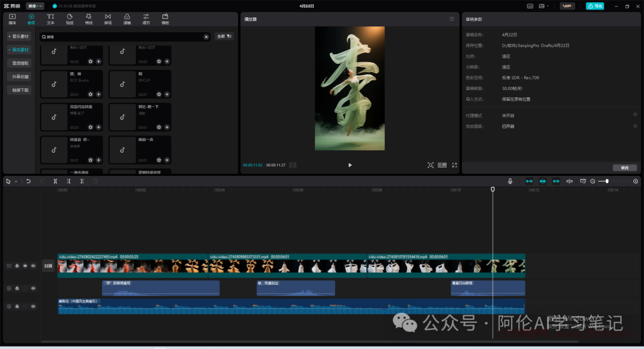Add 高音闪光转场 sound effect to timeline
Screen dimensions: 644x349
click(98, 127)
